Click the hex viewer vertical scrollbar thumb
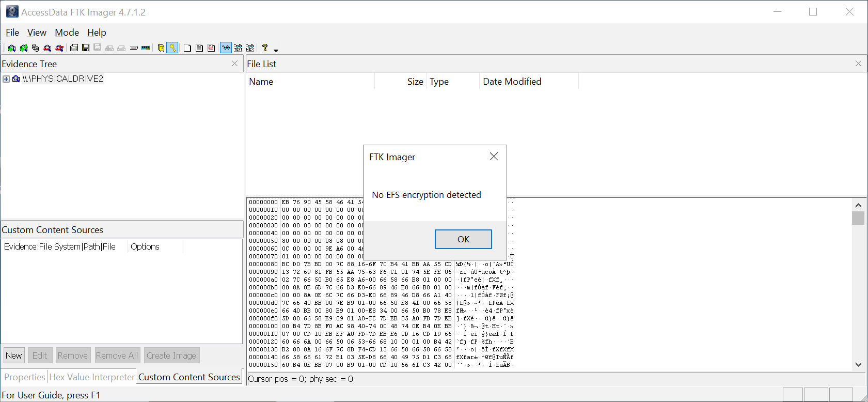Screen dimensions: 868x402 click(858, 218)
